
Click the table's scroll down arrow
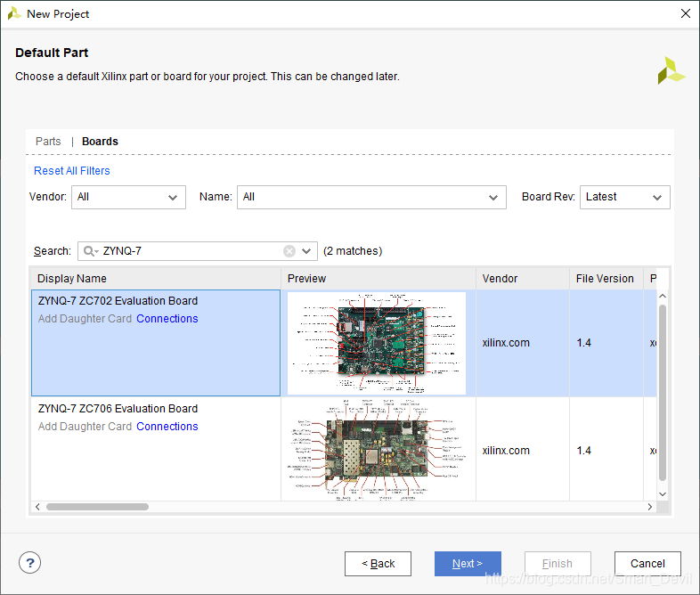pos(663,494)
